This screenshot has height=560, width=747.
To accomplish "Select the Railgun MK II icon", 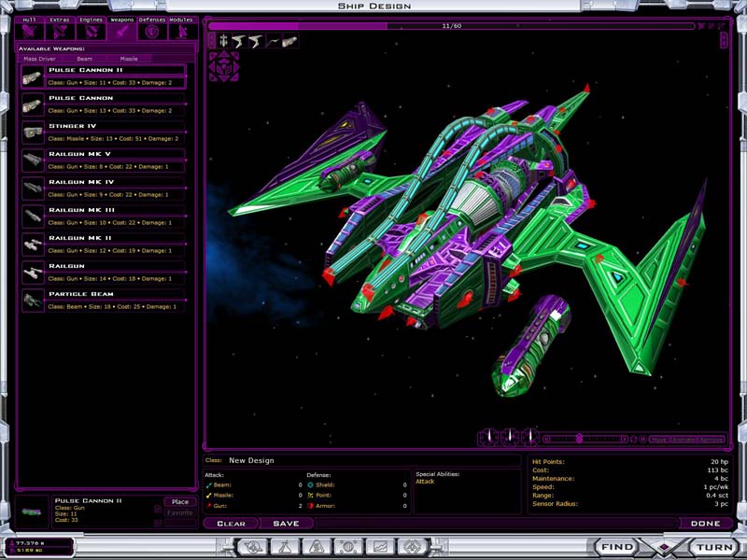I will pos(33,245).
